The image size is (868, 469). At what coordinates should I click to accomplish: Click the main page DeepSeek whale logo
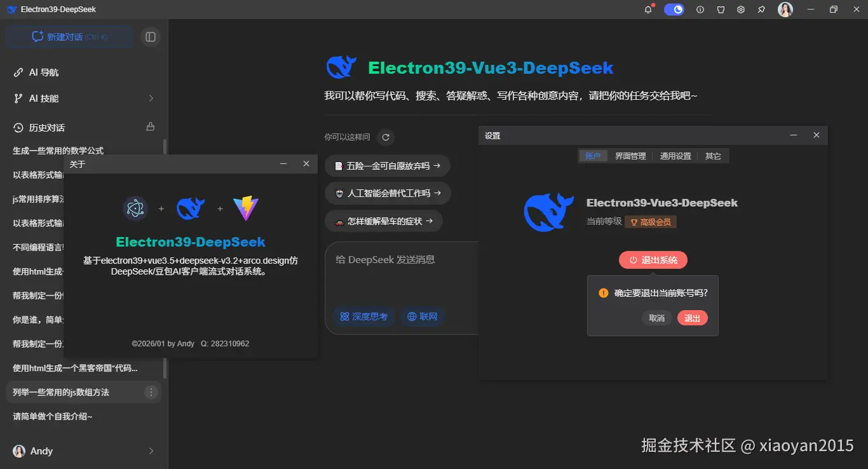point(342,67)
